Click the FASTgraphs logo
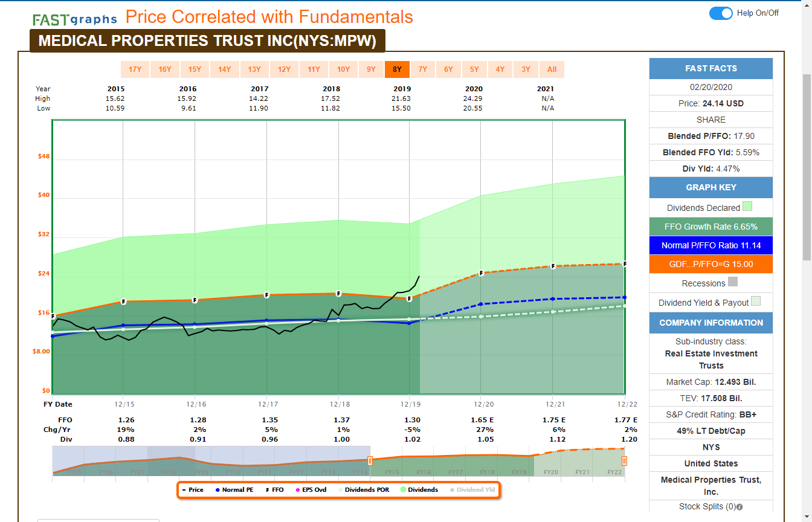This screenshot has width=812, height=522. click(74, 19)
